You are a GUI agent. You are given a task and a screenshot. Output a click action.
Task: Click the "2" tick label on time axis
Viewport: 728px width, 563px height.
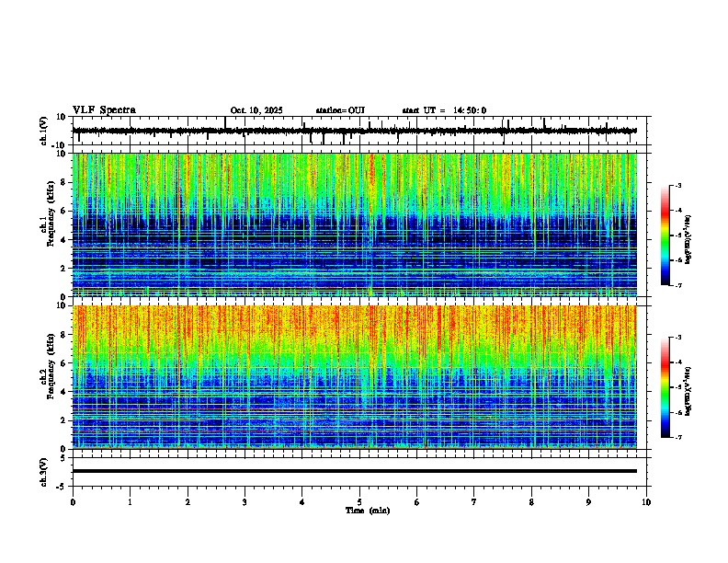pos(188,502)
